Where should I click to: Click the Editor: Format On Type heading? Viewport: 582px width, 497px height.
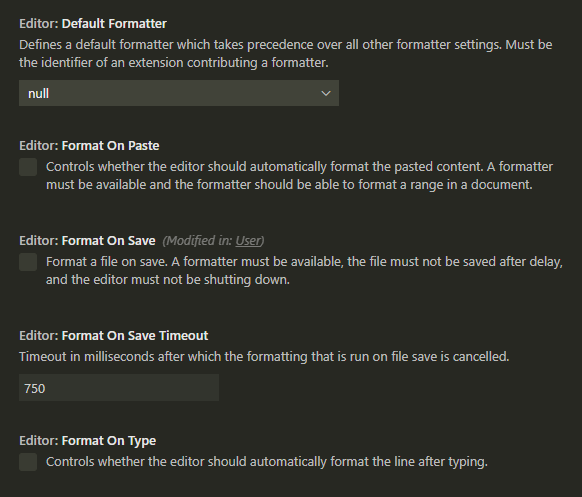[88, 441]
